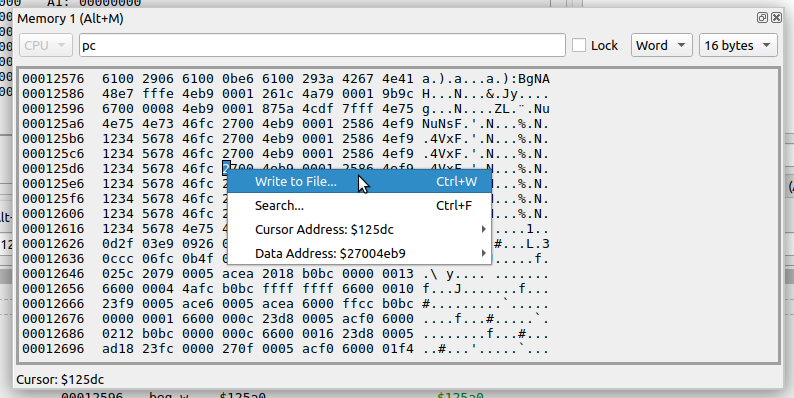794x398 pixels.
Task: Open Cursor Address: $125dc submenu
Action: 359,229
